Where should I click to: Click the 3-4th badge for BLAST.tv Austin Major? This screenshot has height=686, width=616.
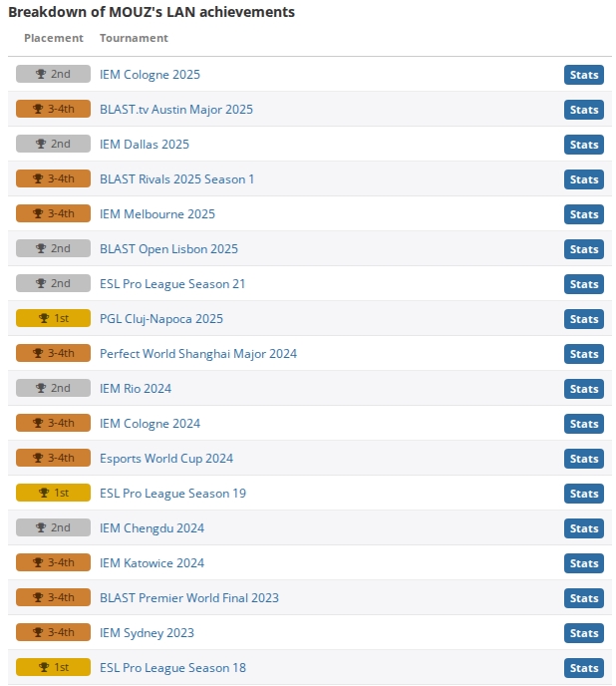54,109
